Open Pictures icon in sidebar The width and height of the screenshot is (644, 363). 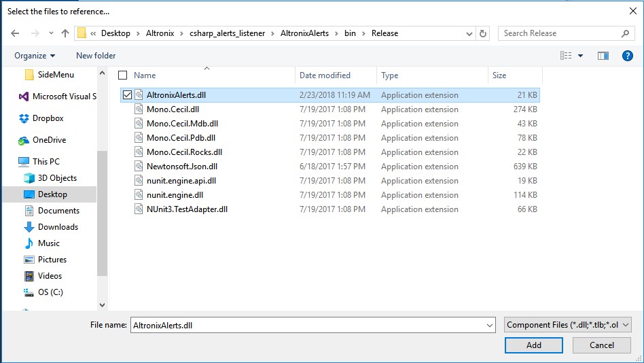29,260
